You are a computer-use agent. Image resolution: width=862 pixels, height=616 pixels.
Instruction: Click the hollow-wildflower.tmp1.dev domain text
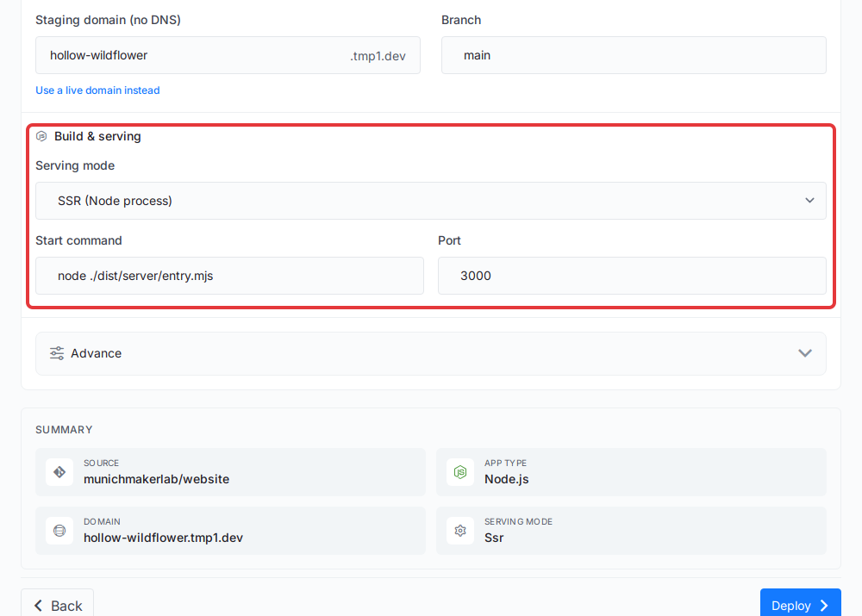(163, 538)
